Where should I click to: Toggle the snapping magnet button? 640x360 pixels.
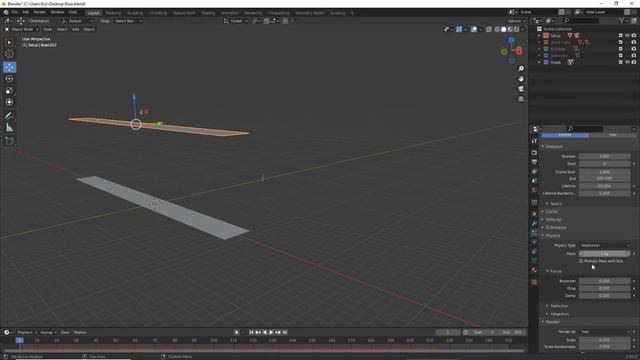tap(266, 21)
